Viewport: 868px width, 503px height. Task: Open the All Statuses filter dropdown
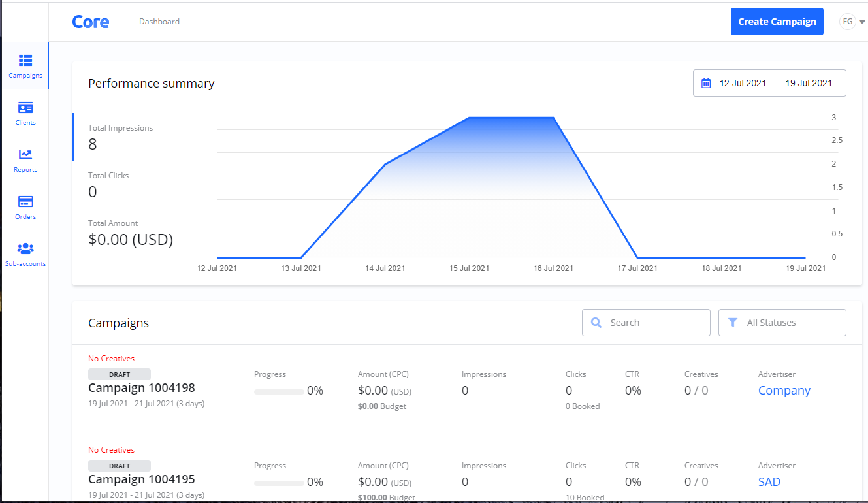coord(782,323)
